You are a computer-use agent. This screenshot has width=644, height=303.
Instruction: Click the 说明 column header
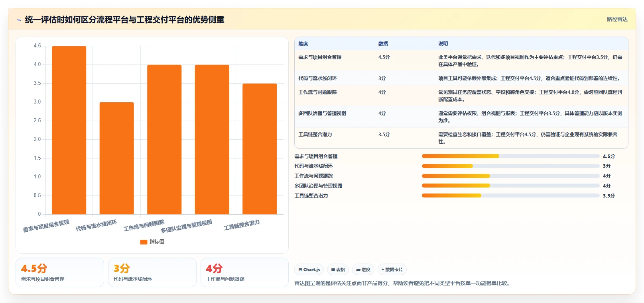(x=443, y=44)
